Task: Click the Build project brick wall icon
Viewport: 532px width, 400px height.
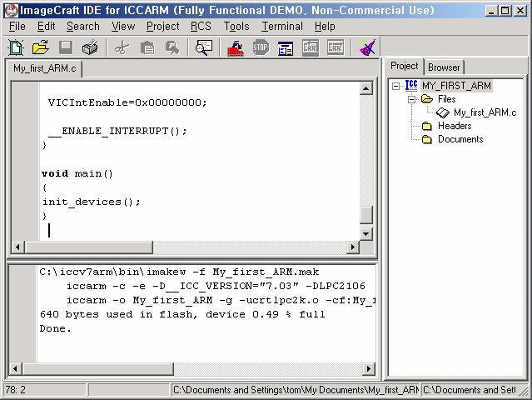Action: 236,47
